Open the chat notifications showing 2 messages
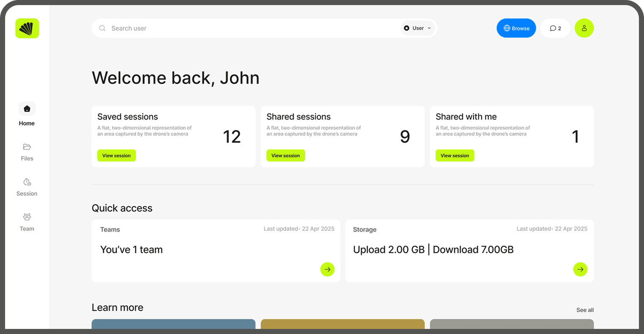Screen dimensions: 644x334 tap(555, 28)
